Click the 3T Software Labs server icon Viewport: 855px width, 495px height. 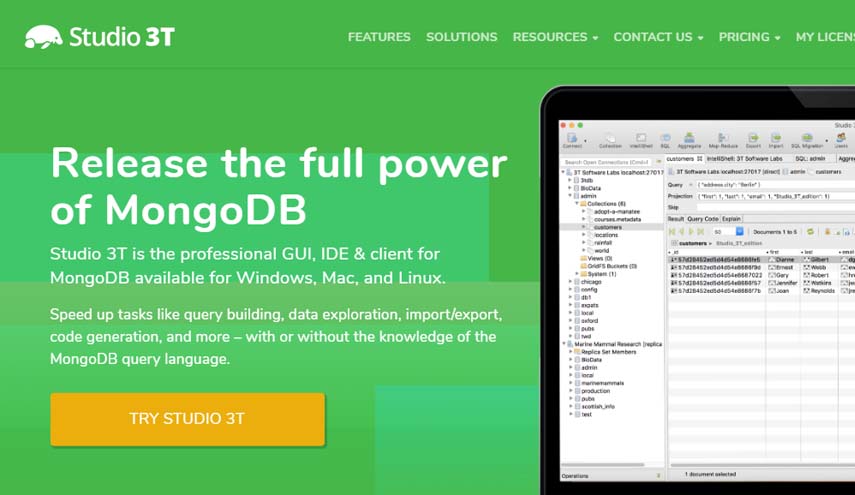click(x=569, y=172)
